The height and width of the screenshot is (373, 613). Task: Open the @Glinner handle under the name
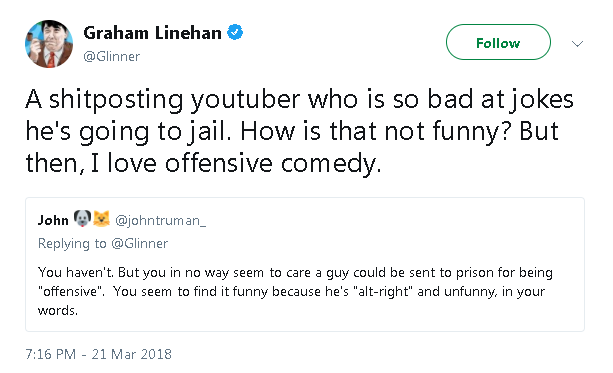tap(111, 56)
